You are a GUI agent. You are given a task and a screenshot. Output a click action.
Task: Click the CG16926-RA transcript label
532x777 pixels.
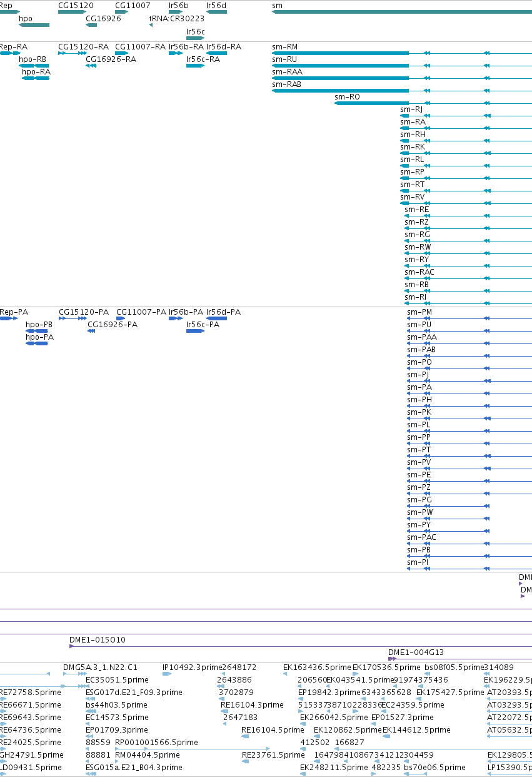click(x=111, y=59)
